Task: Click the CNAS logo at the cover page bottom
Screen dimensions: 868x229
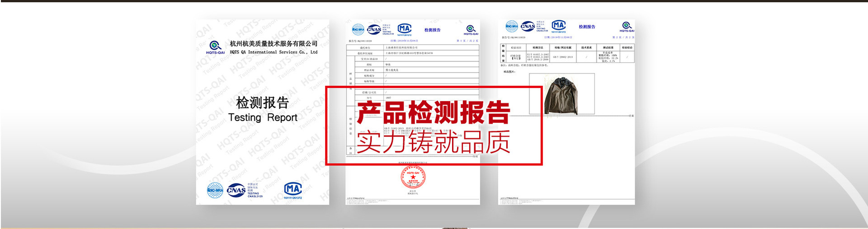Action: pos(236,190)
